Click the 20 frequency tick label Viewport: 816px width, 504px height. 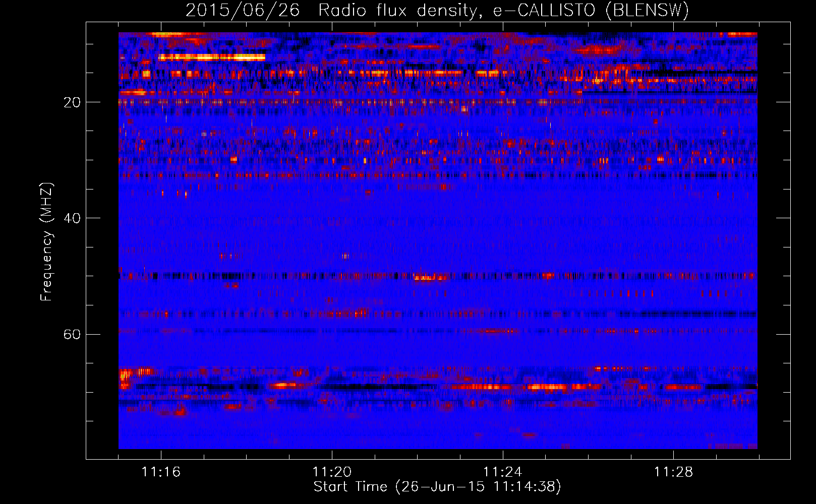pos(72,102)
